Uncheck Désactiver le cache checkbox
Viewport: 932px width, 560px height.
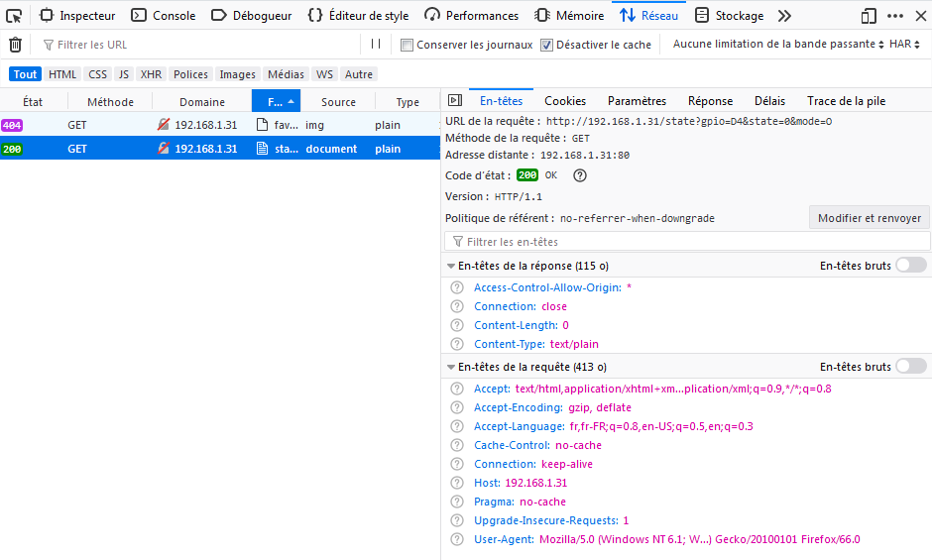coord(546,45)
